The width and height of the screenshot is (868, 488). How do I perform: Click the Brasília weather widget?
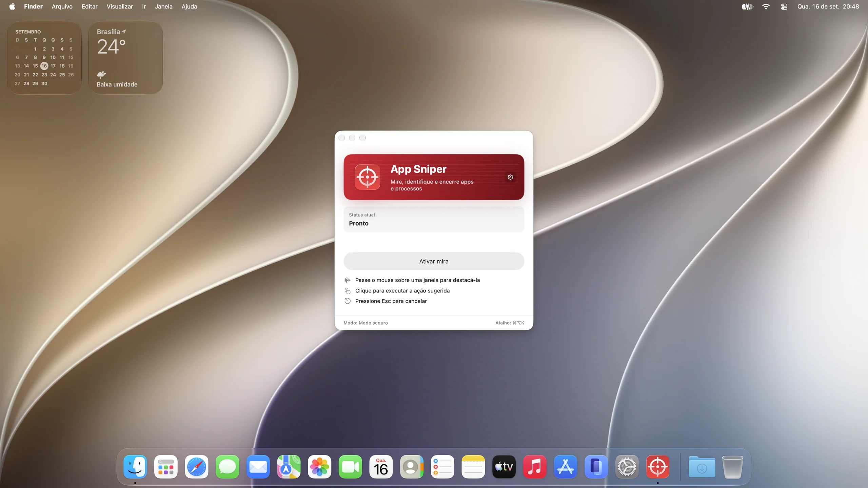click(x=125, y=58)
